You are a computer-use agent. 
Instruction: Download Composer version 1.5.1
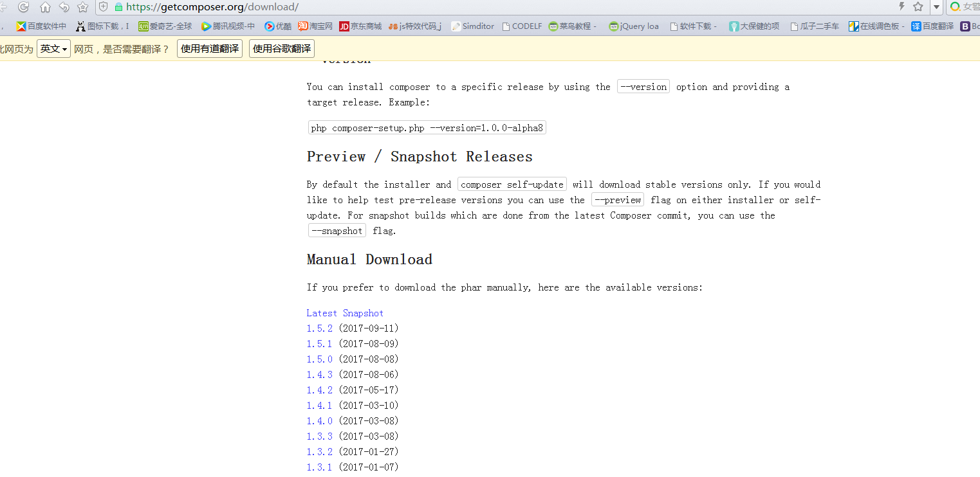pos(320,344)
